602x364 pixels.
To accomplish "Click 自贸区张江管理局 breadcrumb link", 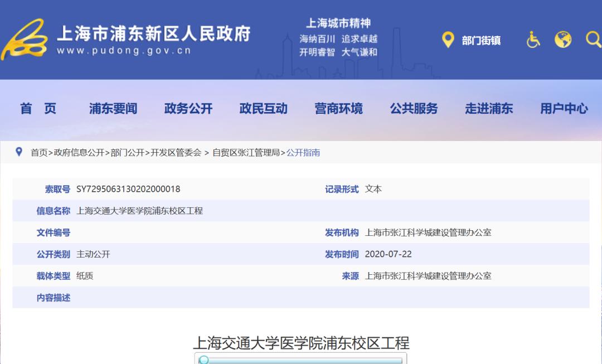I will 246,152.
